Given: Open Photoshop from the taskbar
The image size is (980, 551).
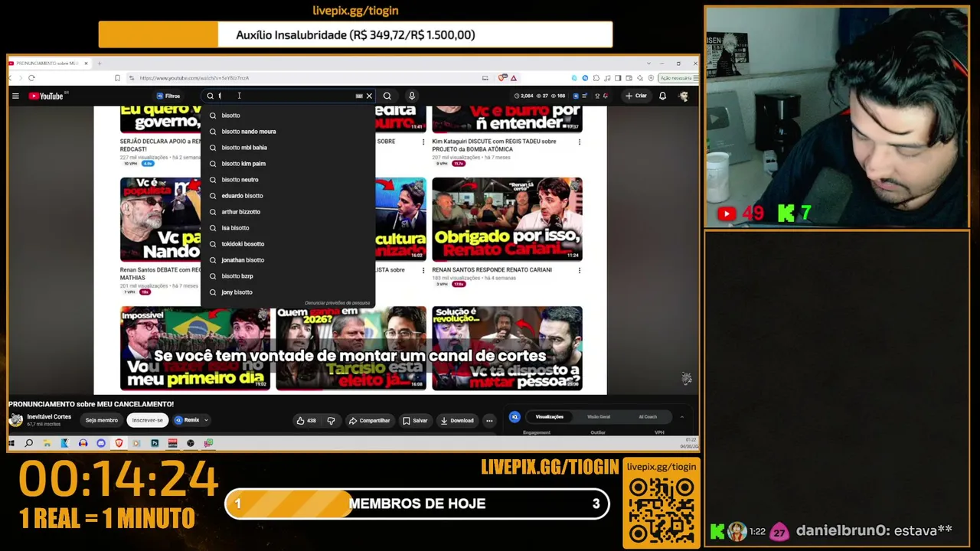Looking at the screenshot, I should [155, 443].
